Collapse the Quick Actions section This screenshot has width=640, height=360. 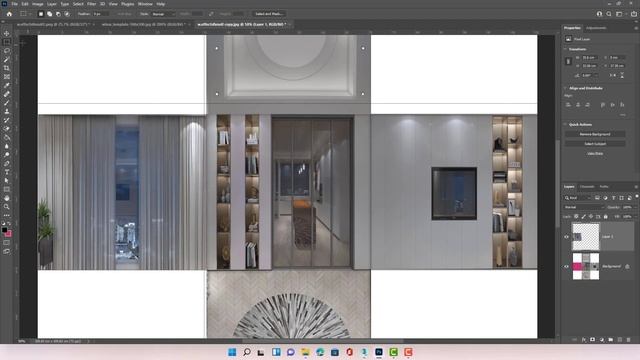point(566,124)
